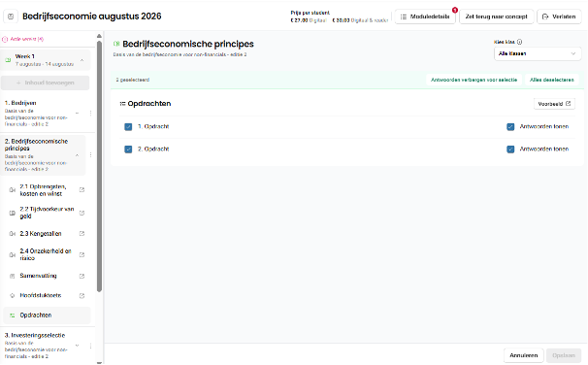Uncheck 2. Opdracht checkbox

128,149
